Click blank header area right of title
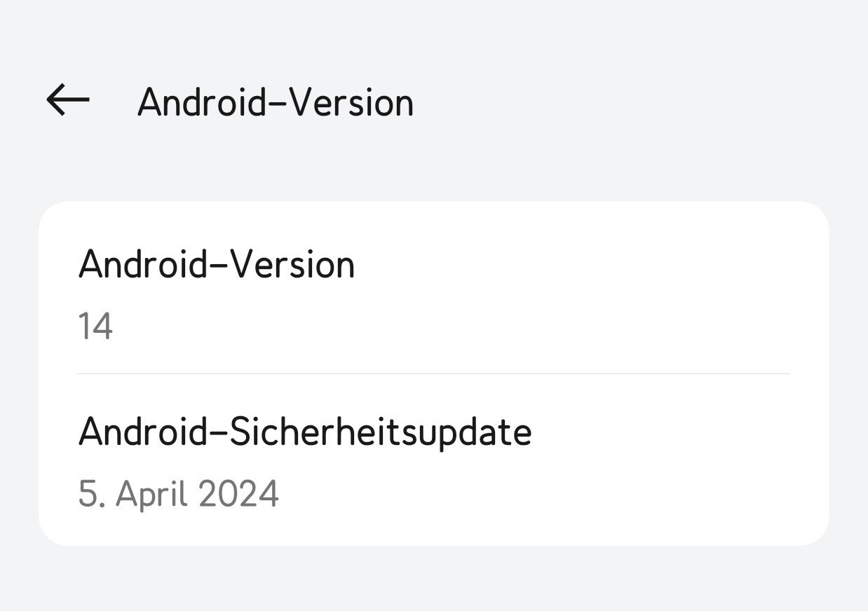The height and width of the screenshot is (611, 868). click(631, 103)
